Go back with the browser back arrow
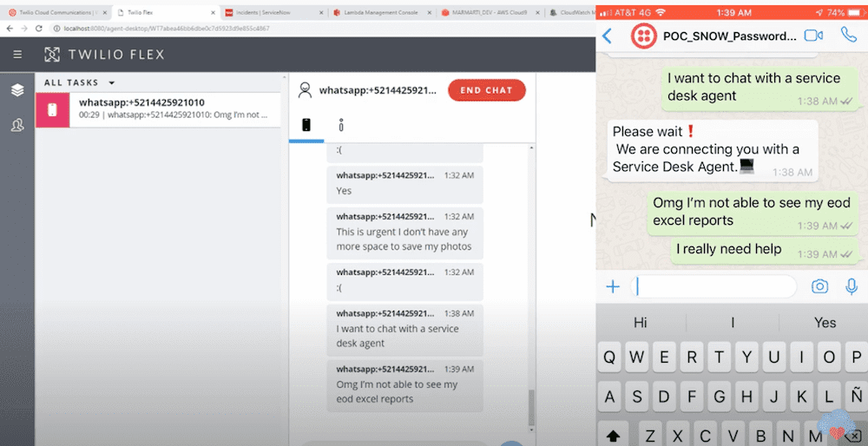This screenshot has height=446, width=868. coord(10,29)
